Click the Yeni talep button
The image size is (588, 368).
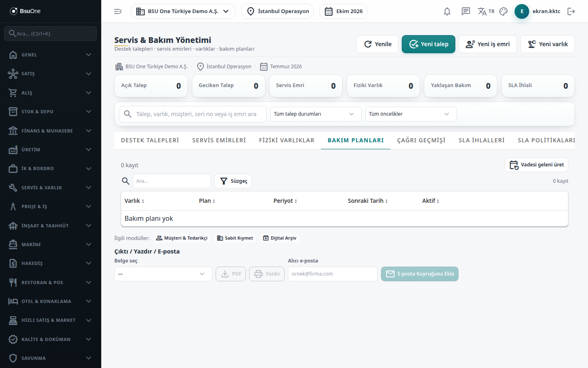[428, 44]
